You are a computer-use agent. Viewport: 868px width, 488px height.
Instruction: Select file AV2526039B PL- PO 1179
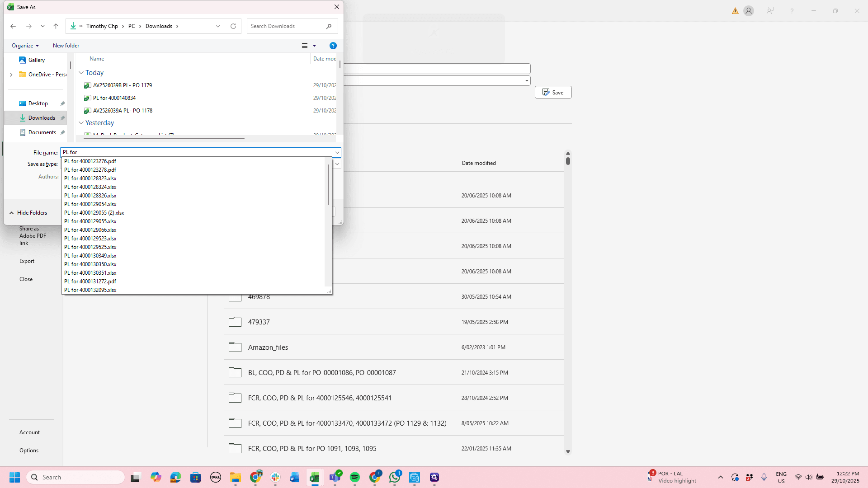[x=123, y=85]
